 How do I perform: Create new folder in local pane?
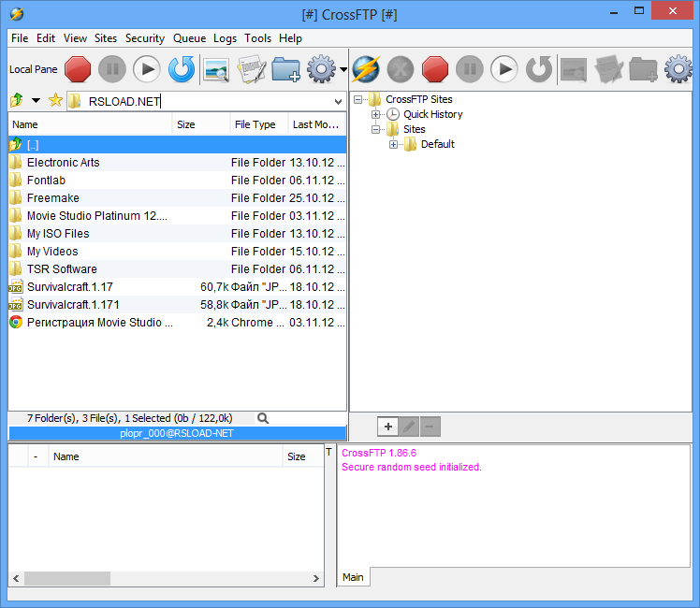pyautogui.click(x=286, y=69)
